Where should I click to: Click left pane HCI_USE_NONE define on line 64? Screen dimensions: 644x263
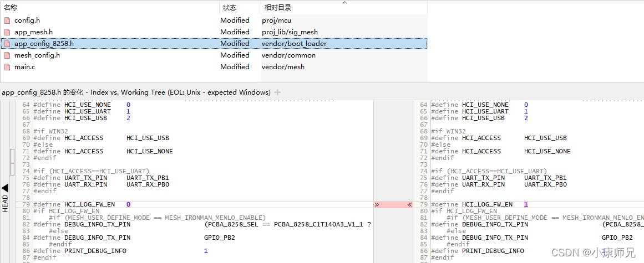pos(88,105)
